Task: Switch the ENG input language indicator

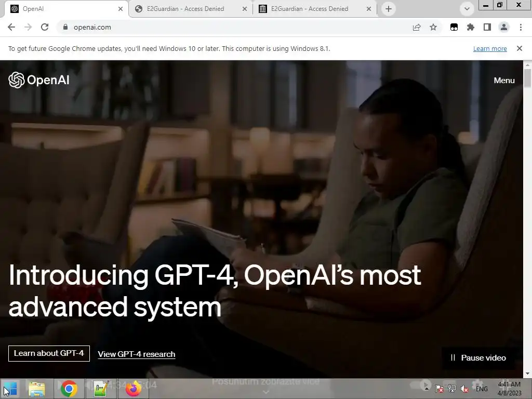Action: coord(482,389)
